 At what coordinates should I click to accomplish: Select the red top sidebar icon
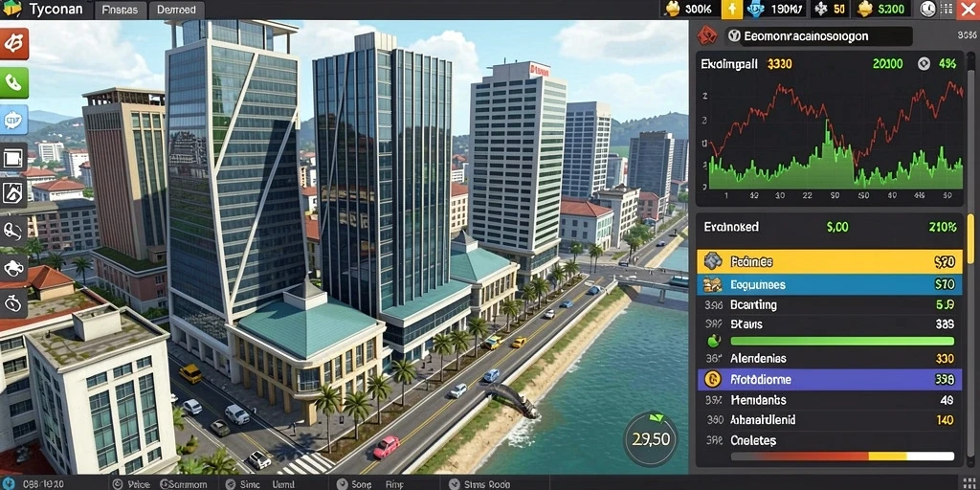click(13, 42)
